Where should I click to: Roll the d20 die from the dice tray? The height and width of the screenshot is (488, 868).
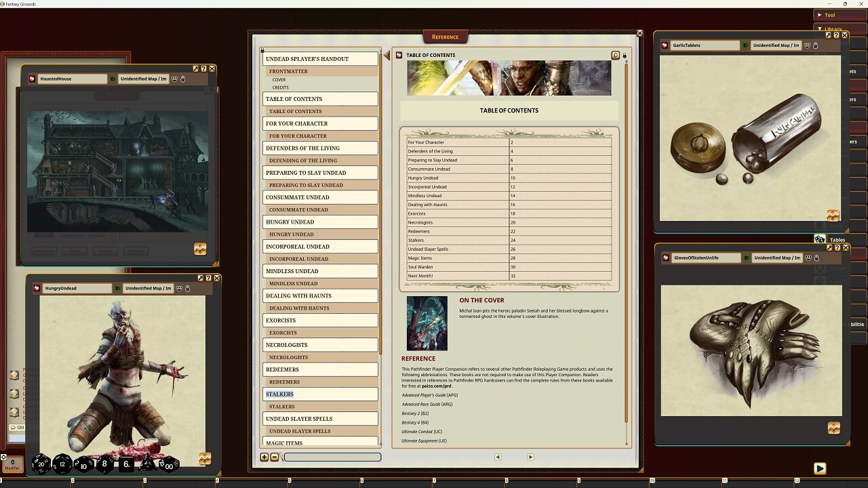41,464
